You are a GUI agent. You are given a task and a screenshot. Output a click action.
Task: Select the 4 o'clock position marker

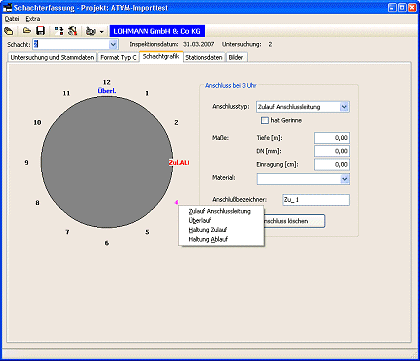pos(176,202)
